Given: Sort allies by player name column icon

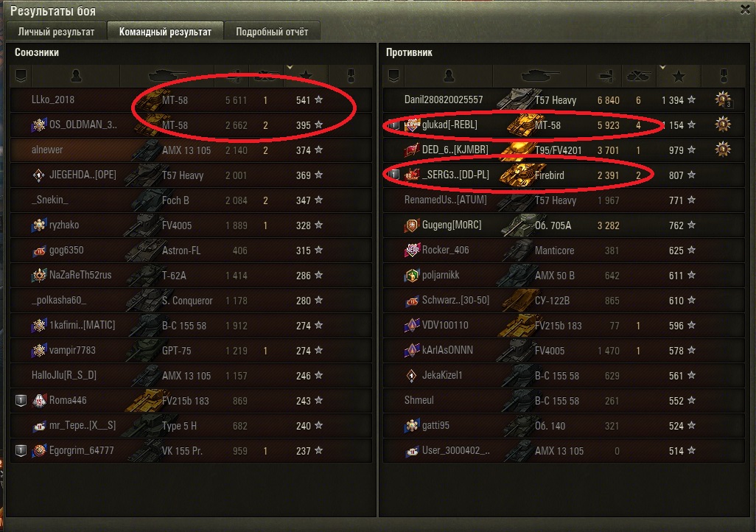Looking at the screenshot, I should tap(76, 76).
